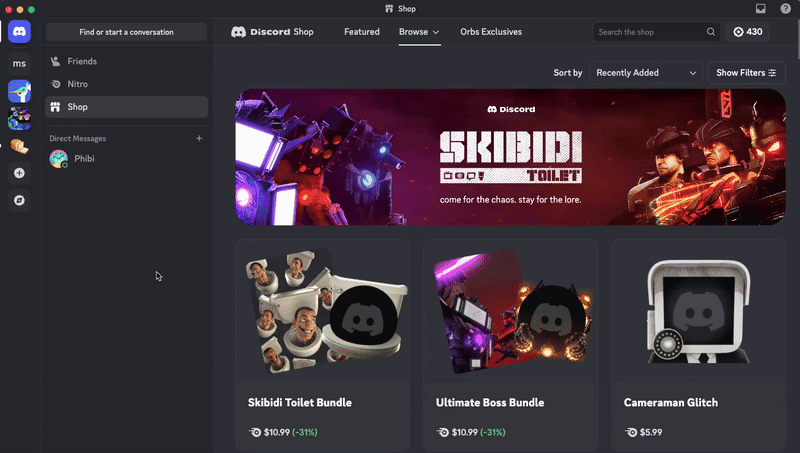Click the Add a Server plus icon
800x453 pixels.
19,173
